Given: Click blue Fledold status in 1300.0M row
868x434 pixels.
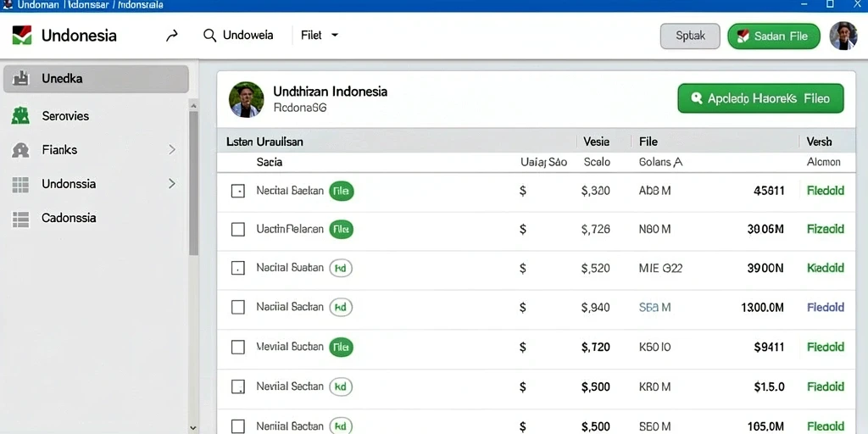Looking at the screenshot, I should point(826,307).
